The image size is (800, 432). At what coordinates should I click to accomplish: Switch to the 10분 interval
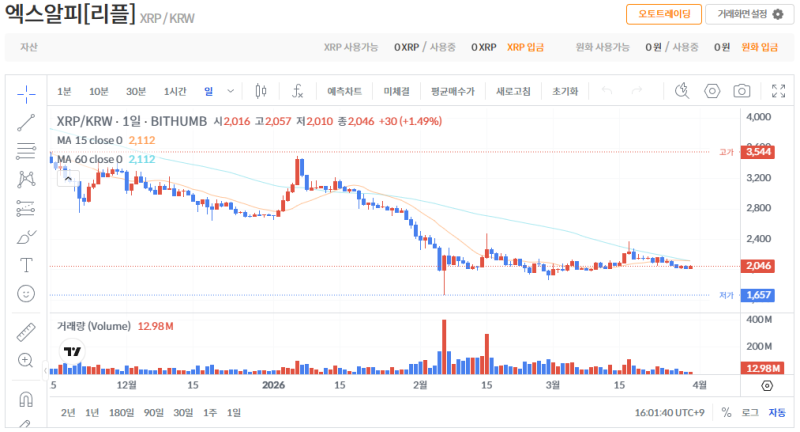point(99,91)
